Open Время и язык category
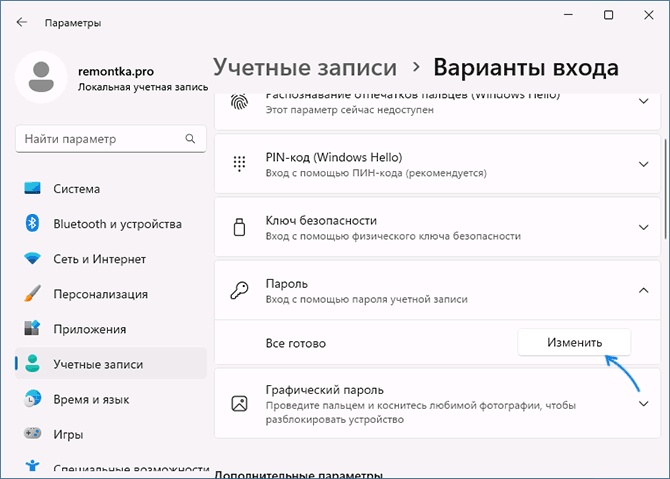This screenshot has height=479, width=670. [x=111, y=399]
